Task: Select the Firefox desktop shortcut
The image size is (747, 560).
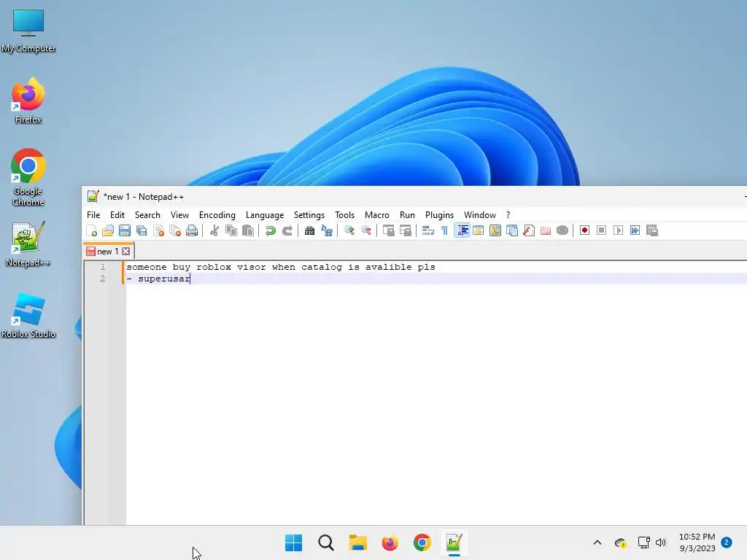Action: point(28,101)
